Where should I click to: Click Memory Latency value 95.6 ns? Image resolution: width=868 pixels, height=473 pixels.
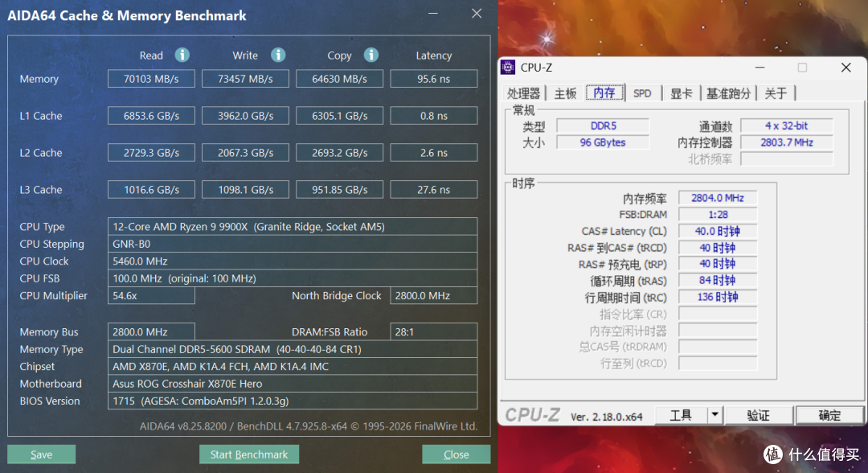pyautogui.click(x=433, y=79)
